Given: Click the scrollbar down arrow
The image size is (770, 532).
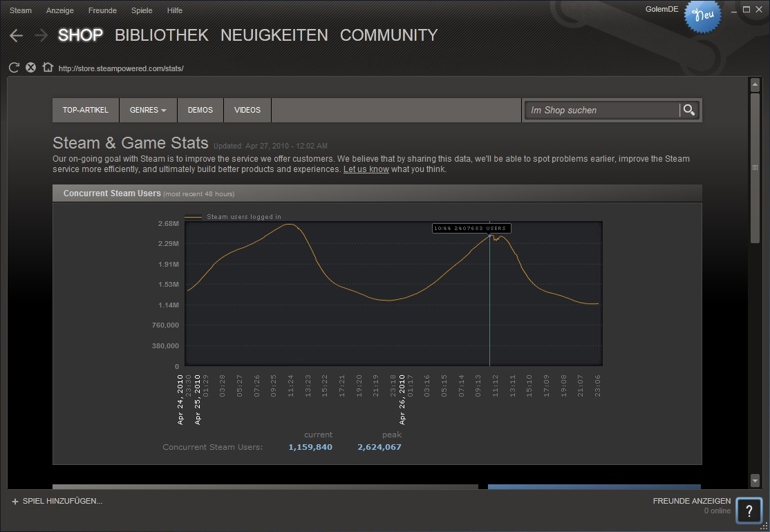Looking at the screenshot, I should pos(755,480).
